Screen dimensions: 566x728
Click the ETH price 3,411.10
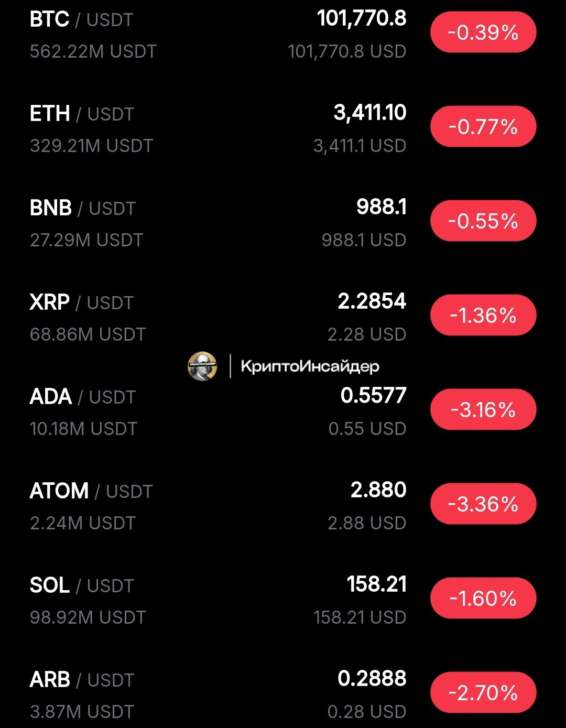[x=370, y=113]
